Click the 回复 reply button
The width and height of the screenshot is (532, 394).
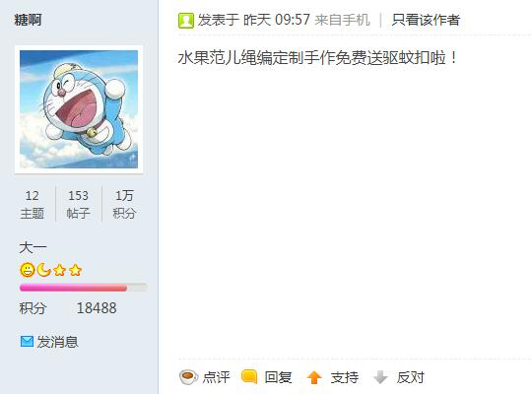tap(278, 377)
